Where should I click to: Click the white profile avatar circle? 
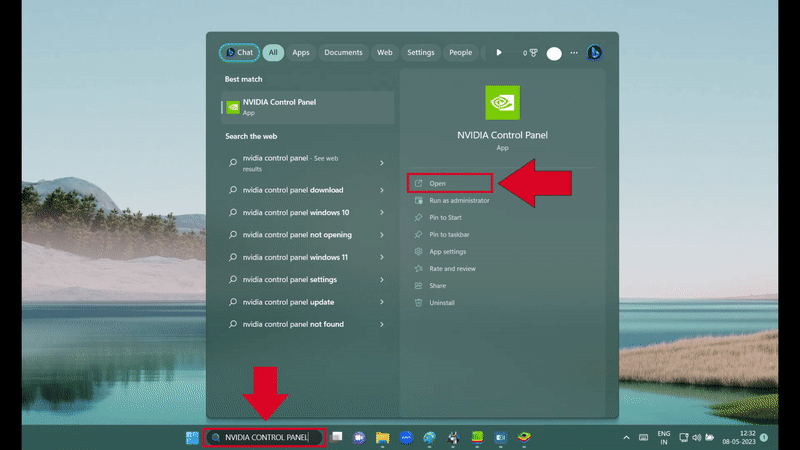(554, 53)
